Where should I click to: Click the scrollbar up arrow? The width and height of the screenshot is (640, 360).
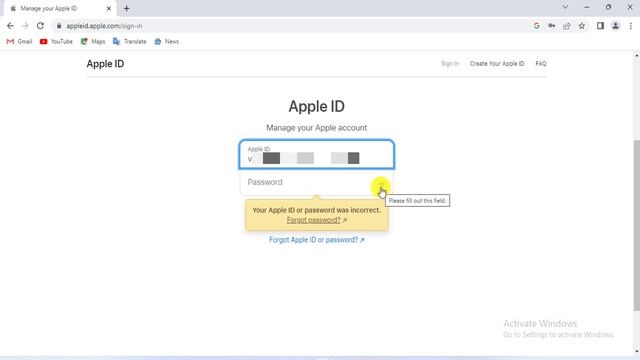(637, 55)
